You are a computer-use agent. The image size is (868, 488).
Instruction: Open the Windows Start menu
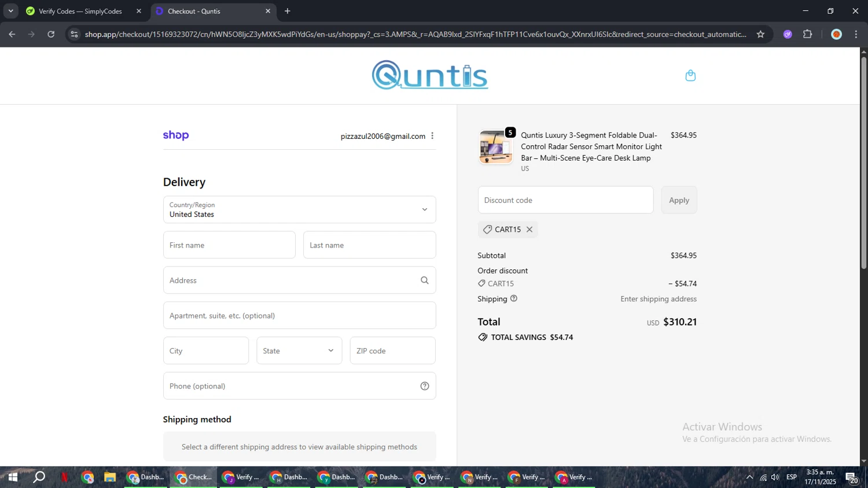pyautogui.click(x=12, y=477)
